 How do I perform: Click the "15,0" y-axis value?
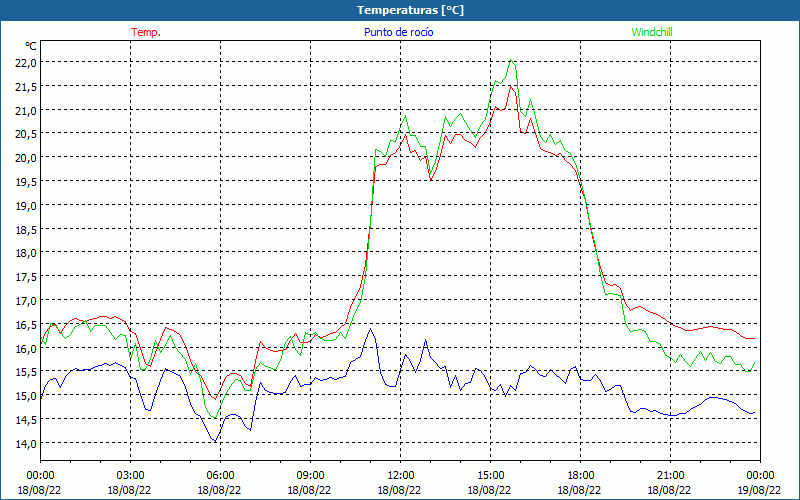point(27,395)
